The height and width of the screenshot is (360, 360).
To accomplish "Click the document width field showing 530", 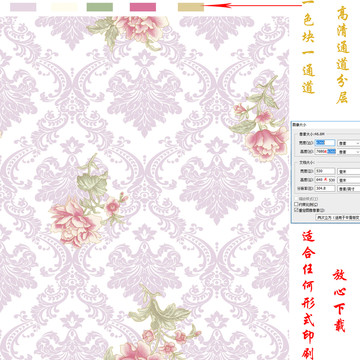I will pos(325,171).
